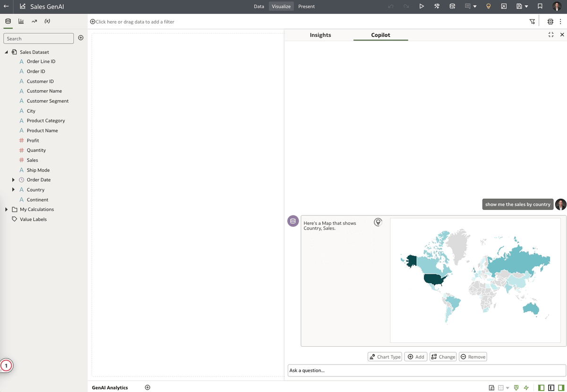The width and height of the screenshot is (567, 392).
Task: Click the Bookmark icon near the profile avatar
Action: tap(540, 6)
